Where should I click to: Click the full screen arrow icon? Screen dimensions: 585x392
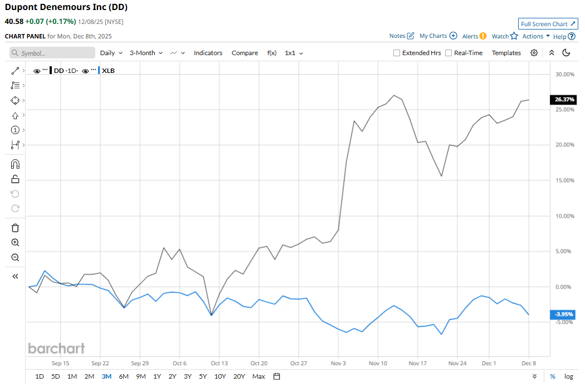(573, 24)
